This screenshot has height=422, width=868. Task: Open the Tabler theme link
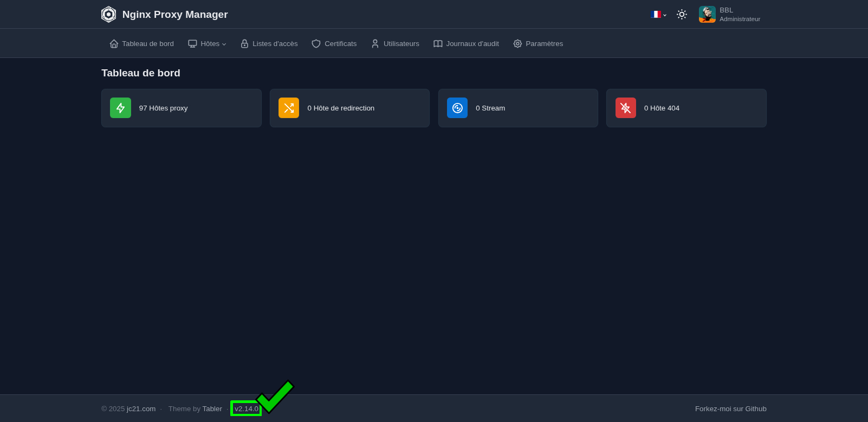pos(212,409)
